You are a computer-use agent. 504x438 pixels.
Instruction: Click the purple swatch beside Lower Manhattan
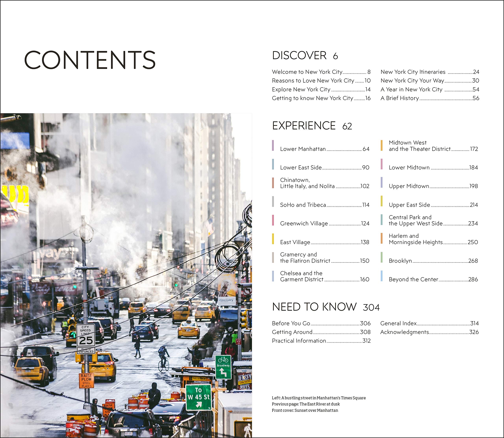273,145
